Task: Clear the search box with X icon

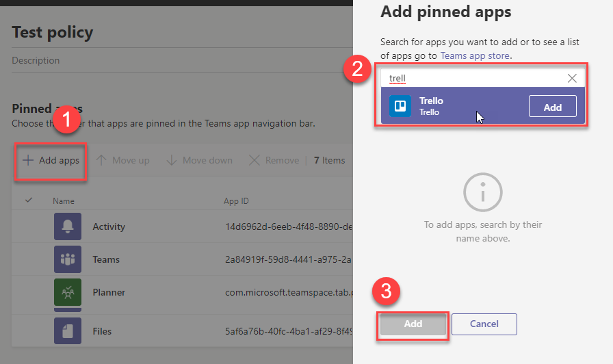Action: 572,78
